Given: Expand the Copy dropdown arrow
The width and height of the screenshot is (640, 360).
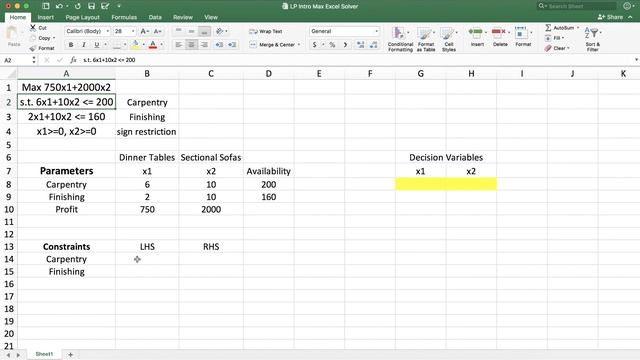Looking at the screenshot, I should coord(54,38).
